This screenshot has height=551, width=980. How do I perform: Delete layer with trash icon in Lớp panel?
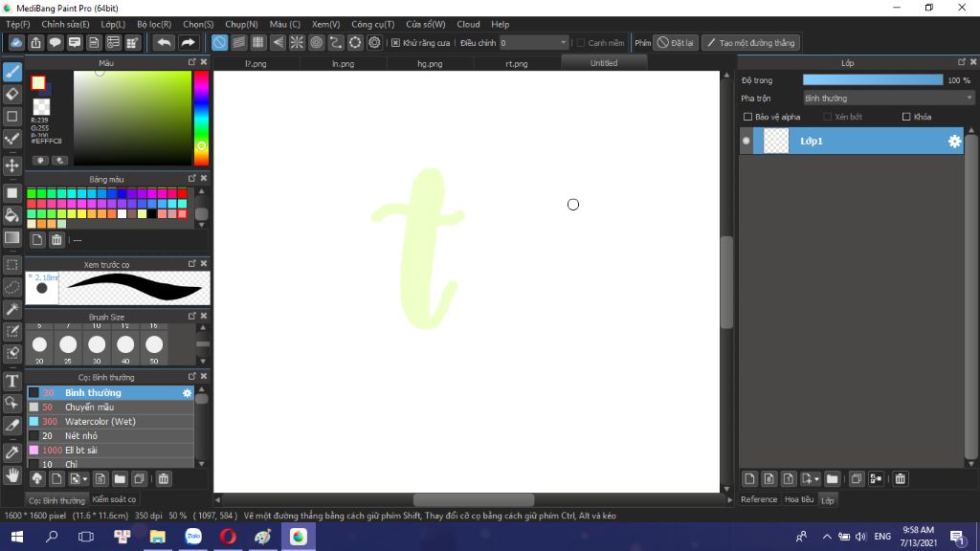coord(900,479)
